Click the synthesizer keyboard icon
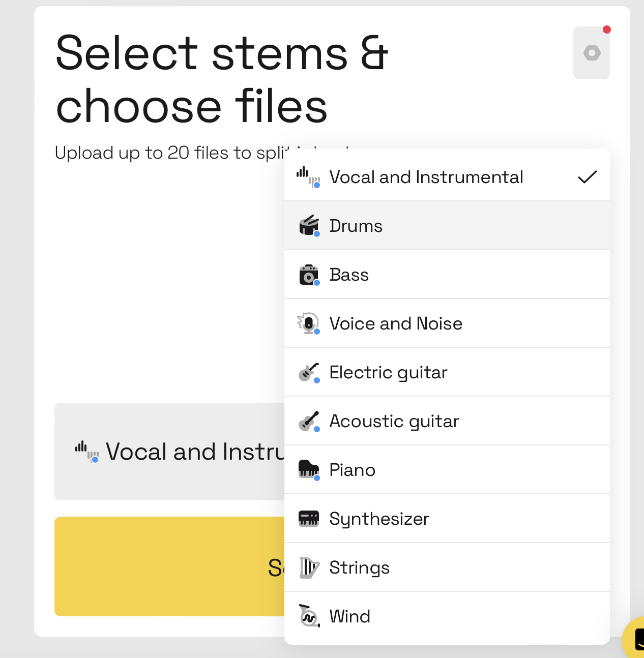Viewport: 644px width, 658px height. click(x=309, y=519)
